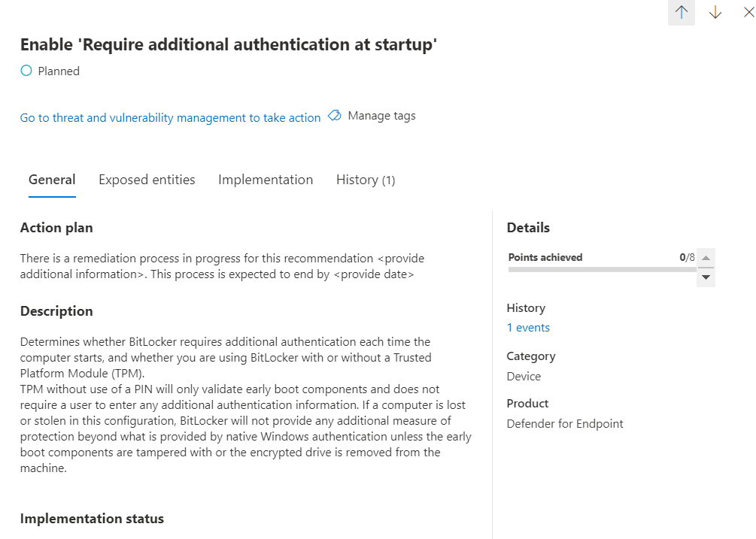Switch to the Exposed entities tab
This screenshot has width=756, height=539.
[x=147, y=180]
